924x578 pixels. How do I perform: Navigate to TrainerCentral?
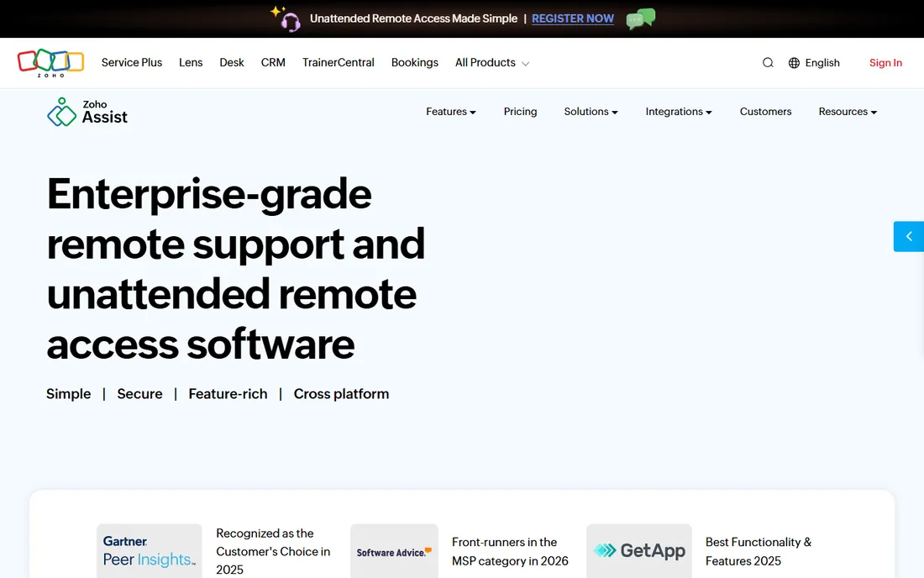(x=339, y=62)
